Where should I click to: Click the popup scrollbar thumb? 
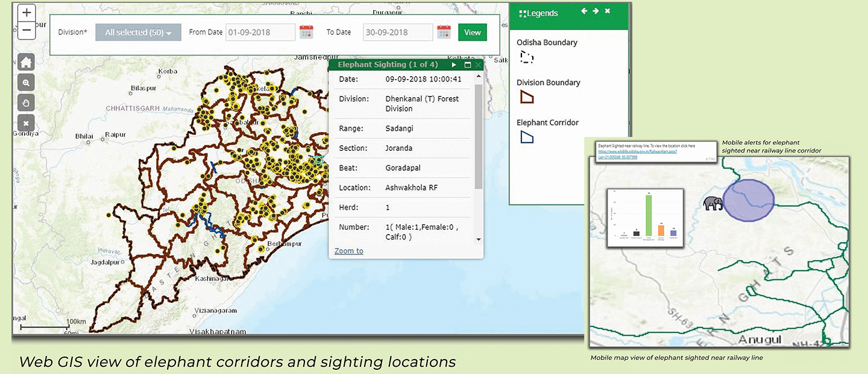coord(479,136)
